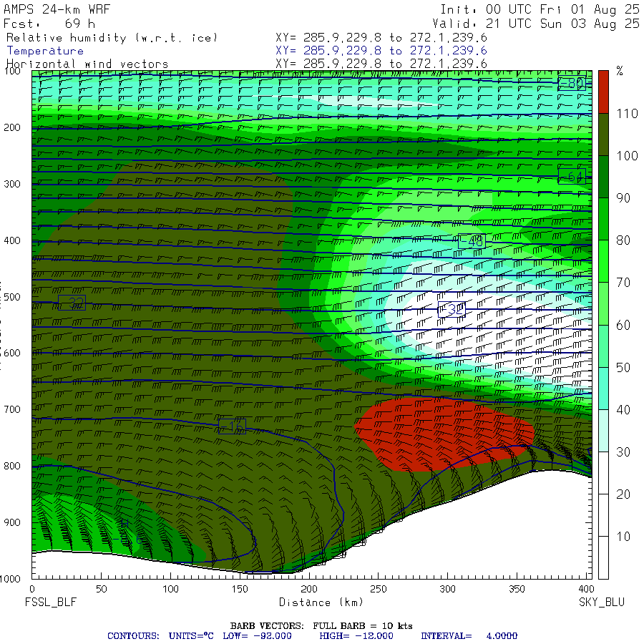Click the SKY_BLU endpoint label

(601, 602)
